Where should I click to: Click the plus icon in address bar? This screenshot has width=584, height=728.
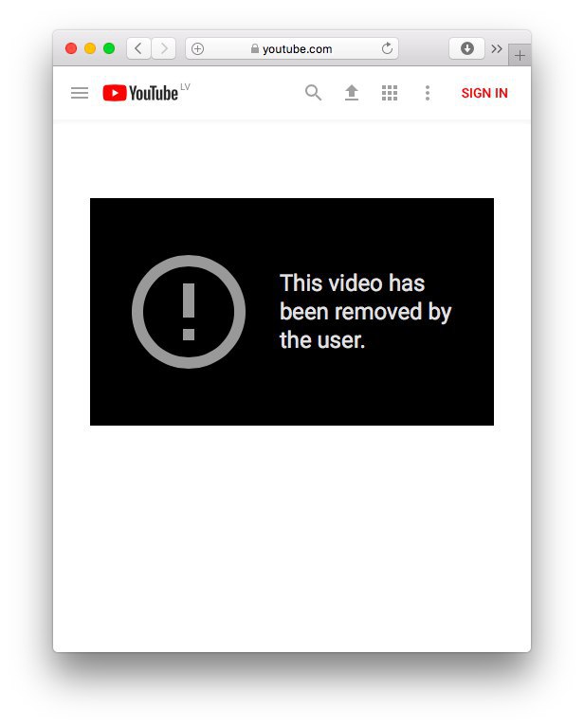[x=198, y=48]
